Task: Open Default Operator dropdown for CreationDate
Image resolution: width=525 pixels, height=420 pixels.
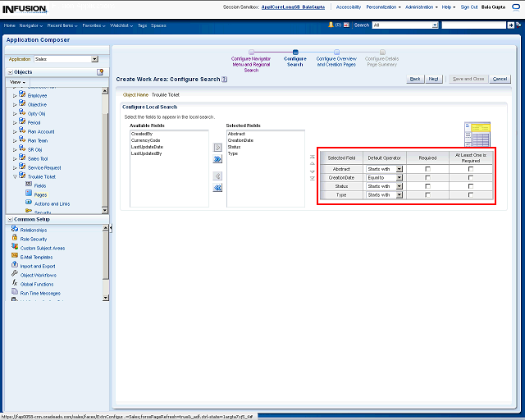Action: (399, 178)
